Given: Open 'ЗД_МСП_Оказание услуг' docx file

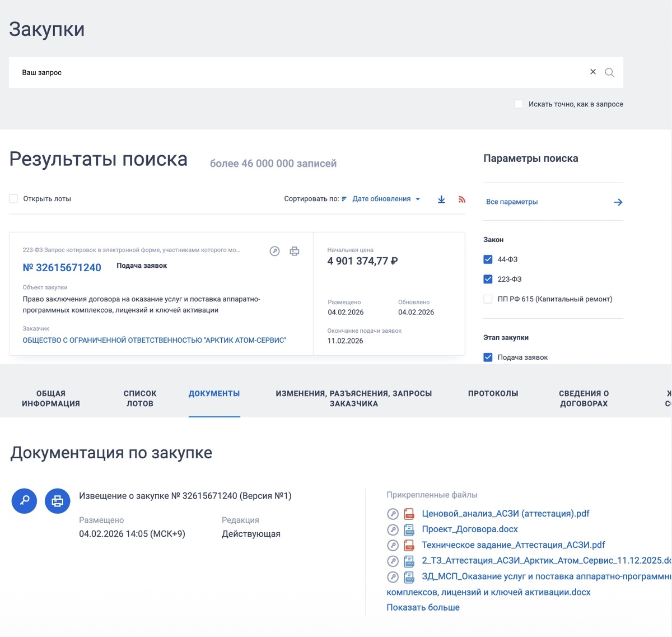Looking at the screenshot, I should click(x=529, y=584).
